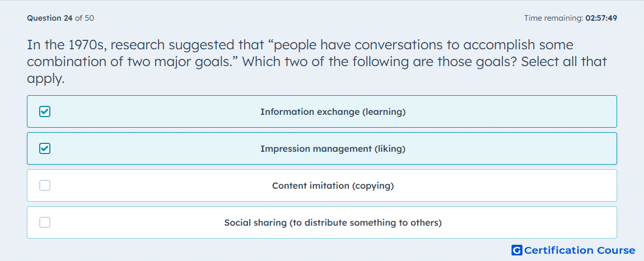
Task: Uncheck the Information exchange (learning) checkbox
Action: pos(45,111)
